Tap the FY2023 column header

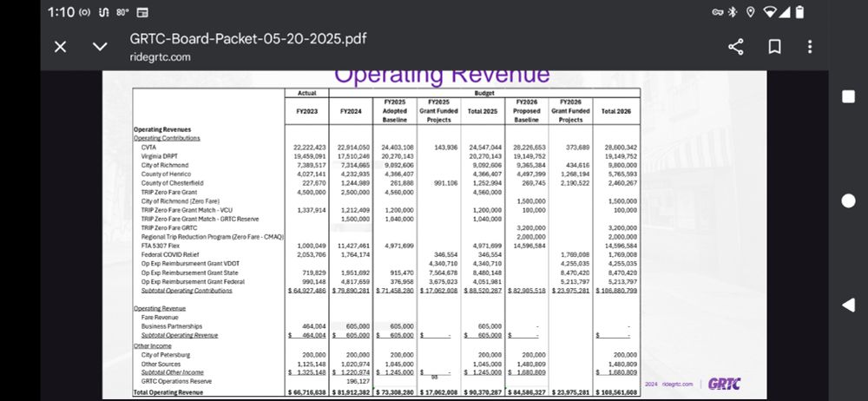pyautogui.click(x=307, y=111)
